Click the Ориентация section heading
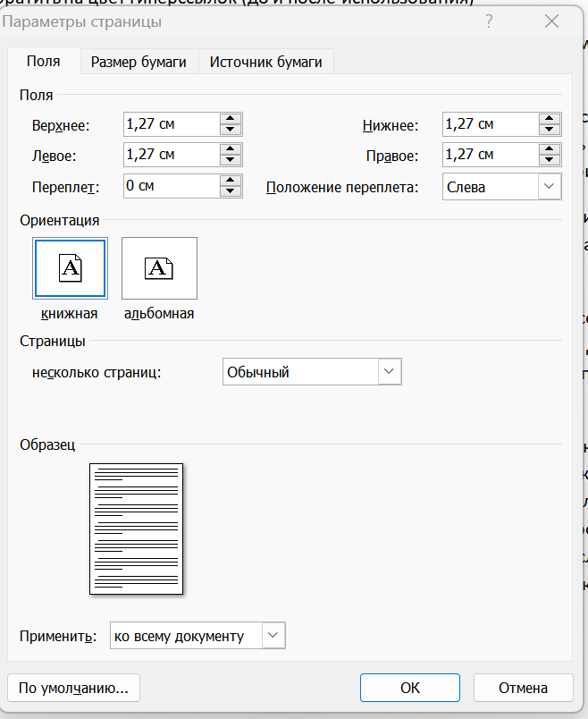The width and height of the screenshot is (588, 719). pos(60,220)
